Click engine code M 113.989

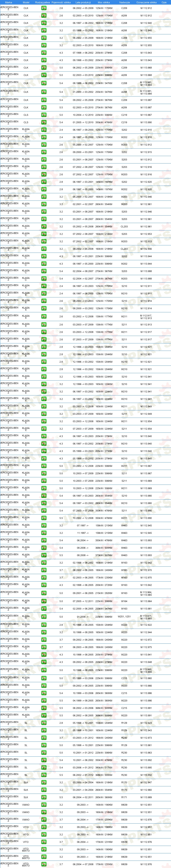(x=146, y=797)
